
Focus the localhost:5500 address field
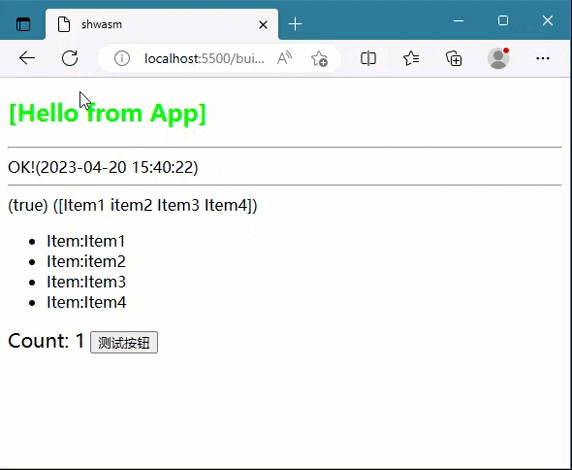(204, 58)
